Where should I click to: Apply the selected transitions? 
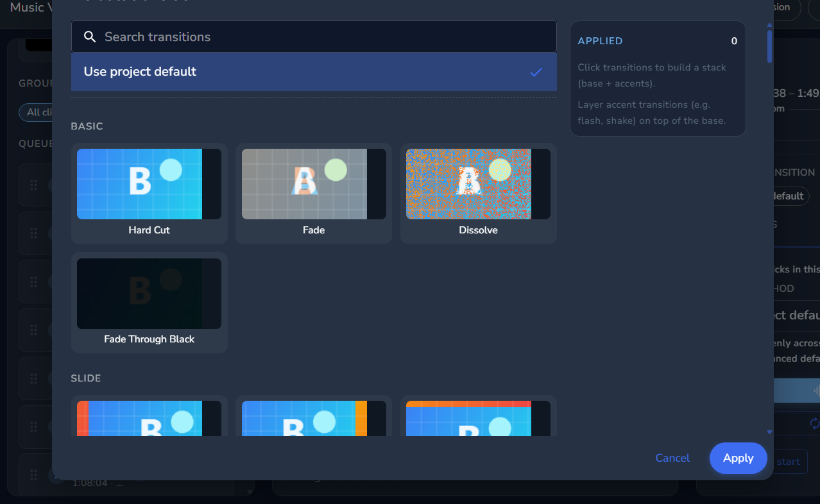[739, 458]
